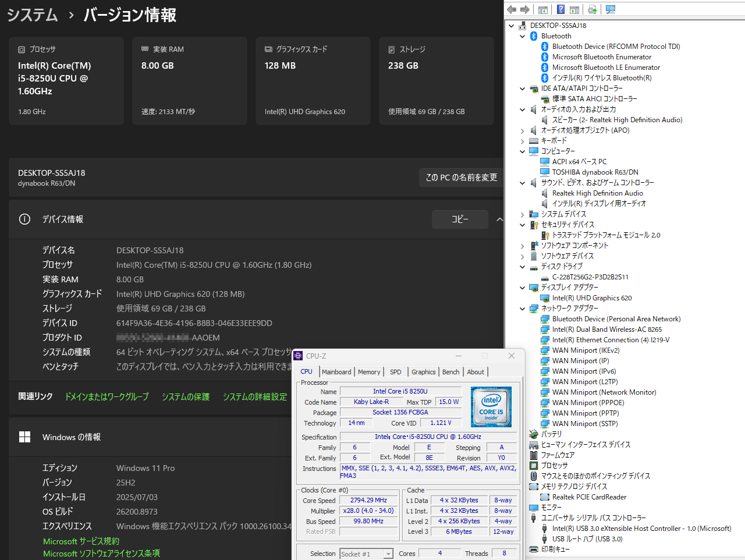Click the モニター category icon
The image size is (745, 560).
(534, 507)
